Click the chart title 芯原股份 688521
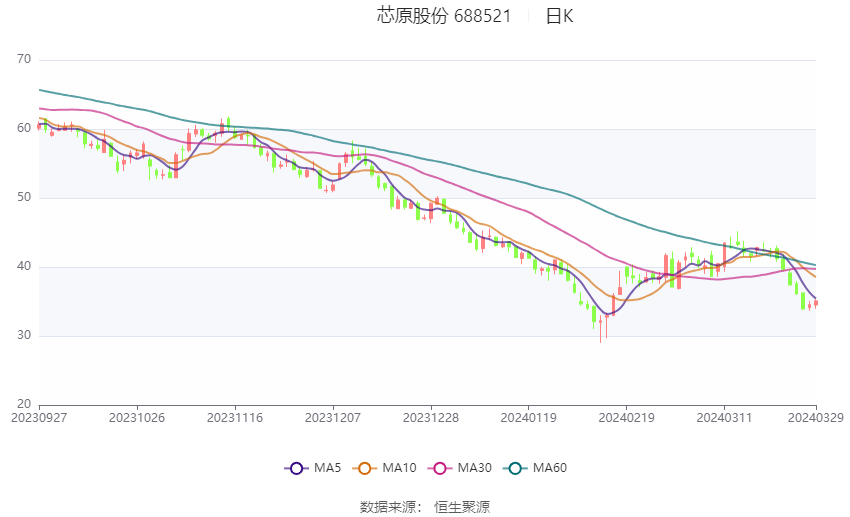 click(444, 16)
